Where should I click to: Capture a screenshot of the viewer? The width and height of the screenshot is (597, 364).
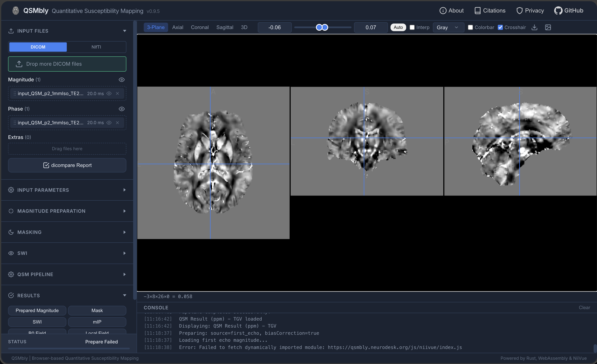click(x=548, y=27)
